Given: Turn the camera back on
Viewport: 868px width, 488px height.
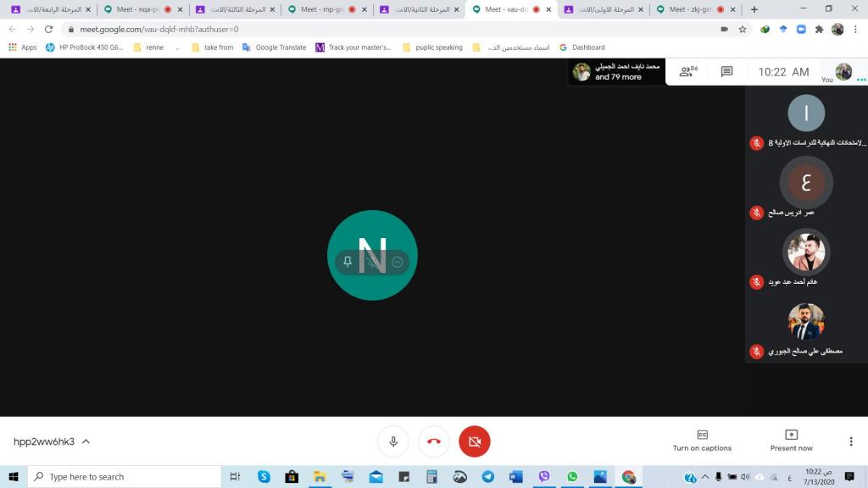Looking at the screenshot, I should [475, 441].
